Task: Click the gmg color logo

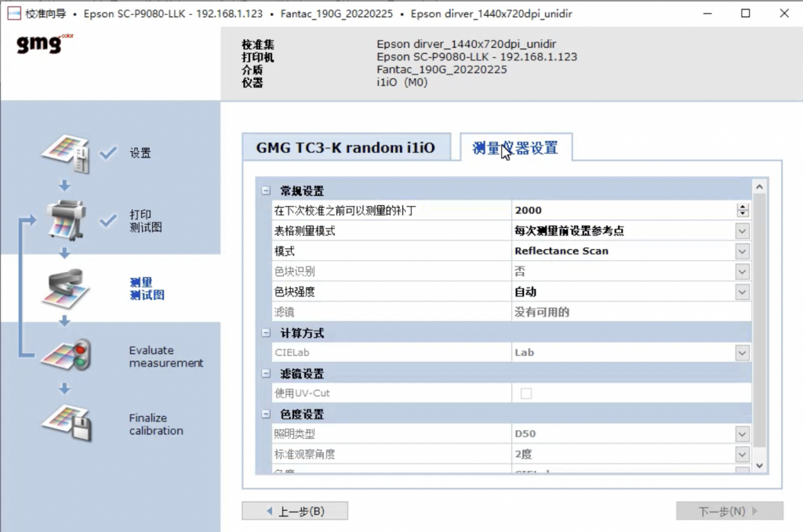Action: [x=45, y=43]
